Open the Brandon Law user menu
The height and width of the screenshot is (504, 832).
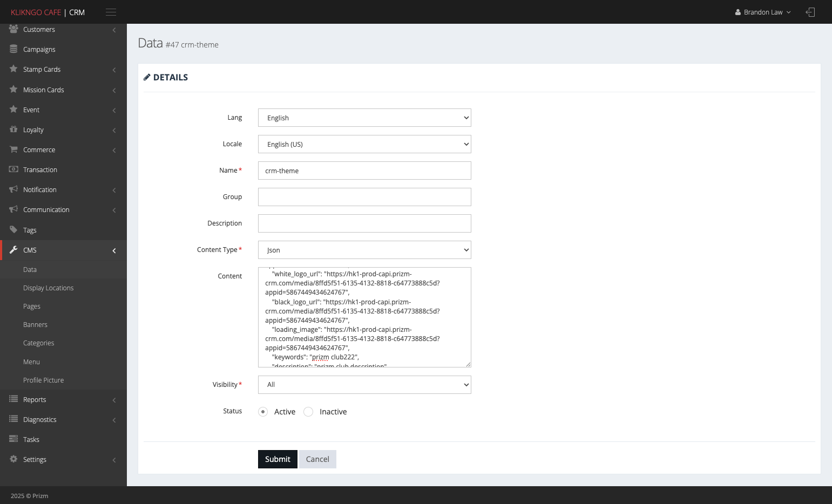(x=763, y=12)
